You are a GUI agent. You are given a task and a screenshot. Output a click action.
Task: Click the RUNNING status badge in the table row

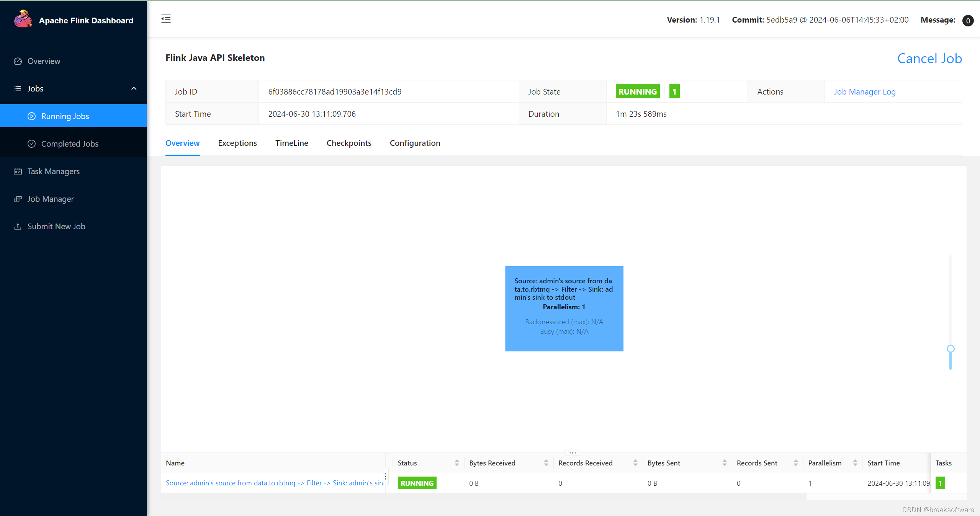click(x=417, y=483)
